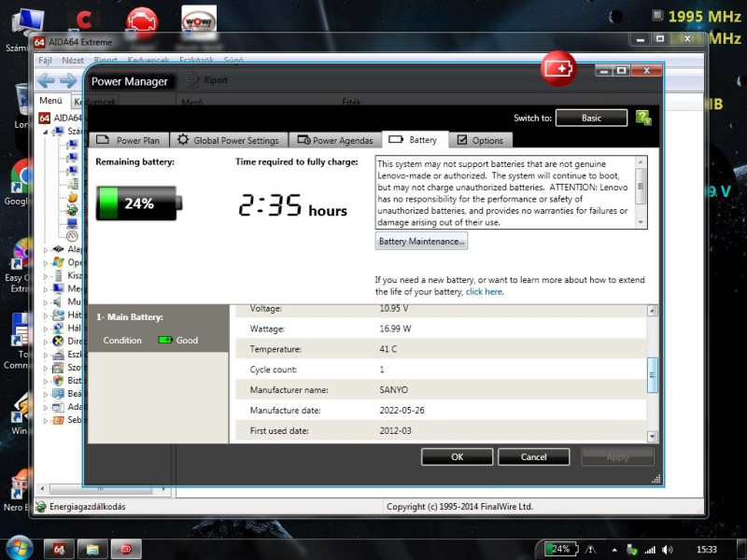747x560 pixels.
Task: Select the laptop icon in AIDA64 tree
Action: (x=73, y=223)
